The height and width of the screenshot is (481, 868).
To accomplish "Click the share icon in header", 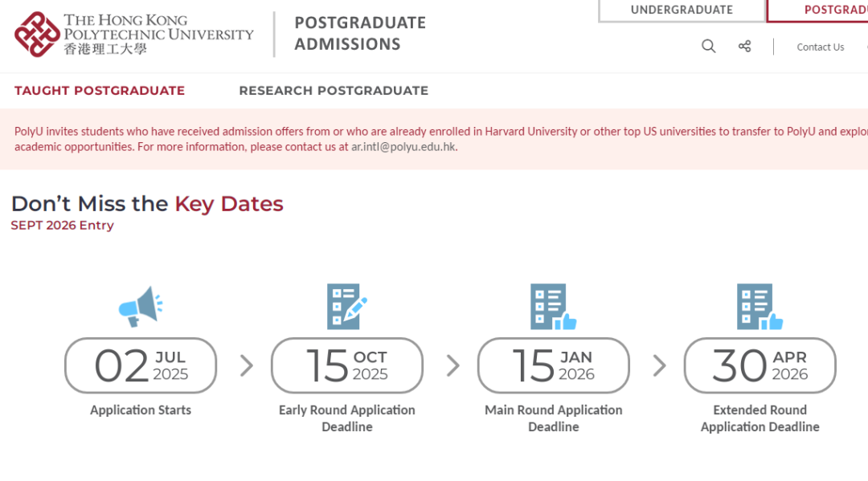I will click(x=744, y=47).
